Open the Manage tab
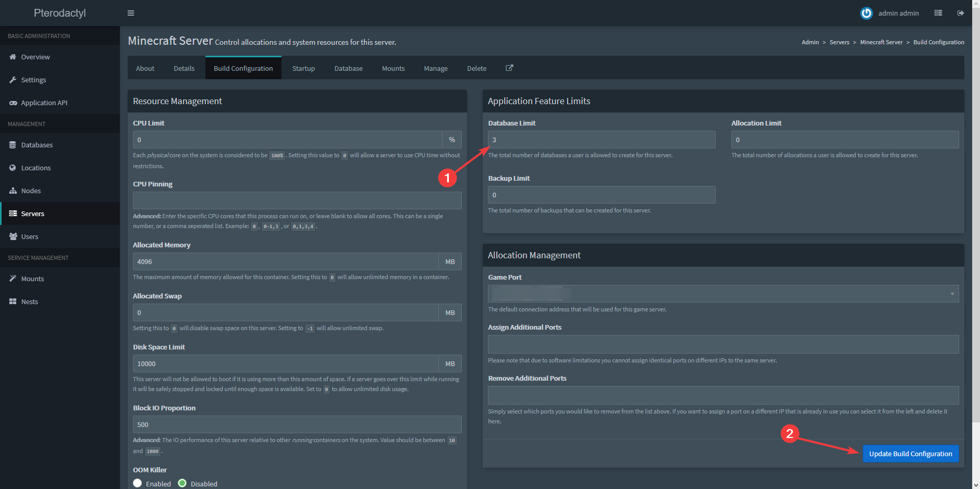This screenshot has width=980, height=489. 436,68
